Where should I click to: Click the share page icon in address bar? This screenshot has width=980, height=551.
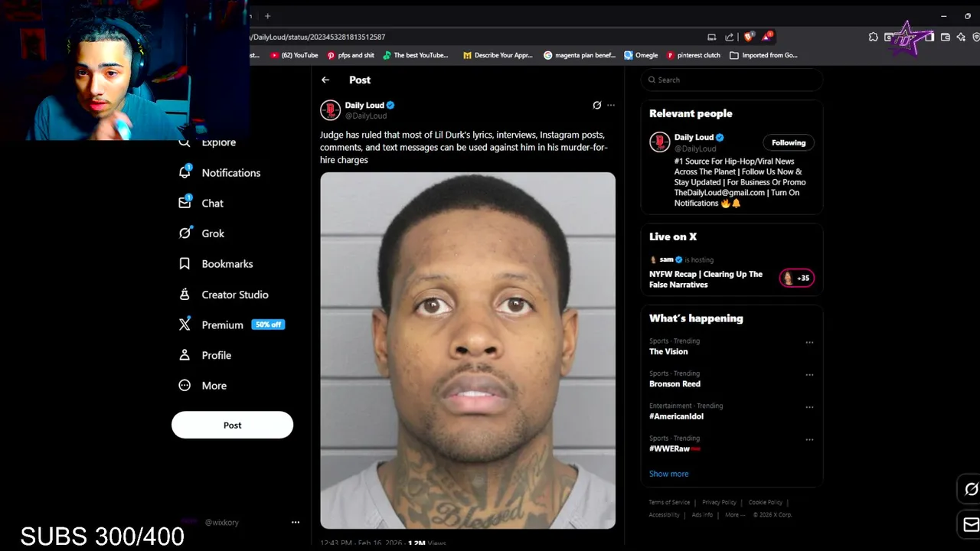(x=729, y=37)
